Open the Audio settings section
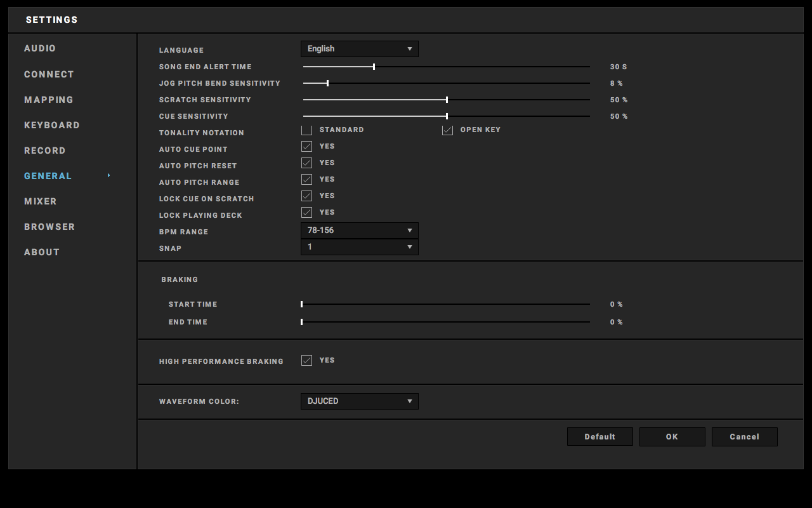The height and width of the screenshot is (508, 812). [x=40, y=48]
